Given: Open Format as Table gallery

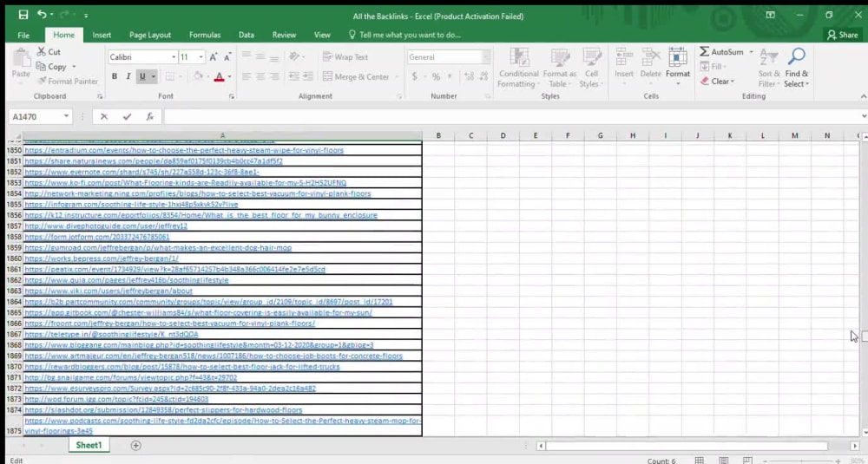Looking at the screenshot, I should tap(560, 68).
